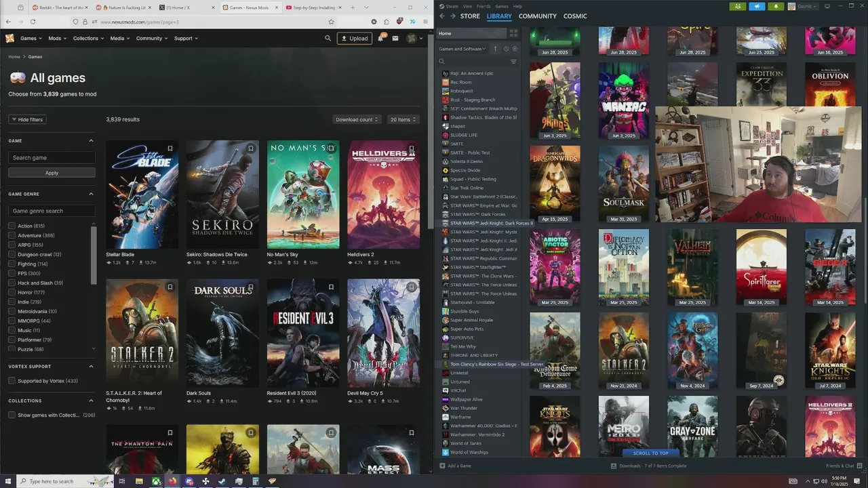This screenshot has width=868, height=488.
Task: Switch to Steam STORE tab
Action: pyautogui.click(x=470, y=16)
